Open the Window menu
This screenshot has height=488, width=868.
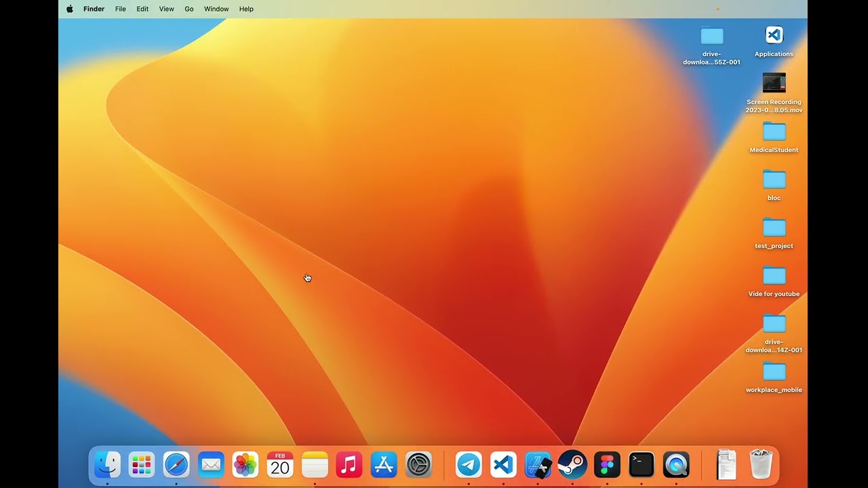(216, 9)
